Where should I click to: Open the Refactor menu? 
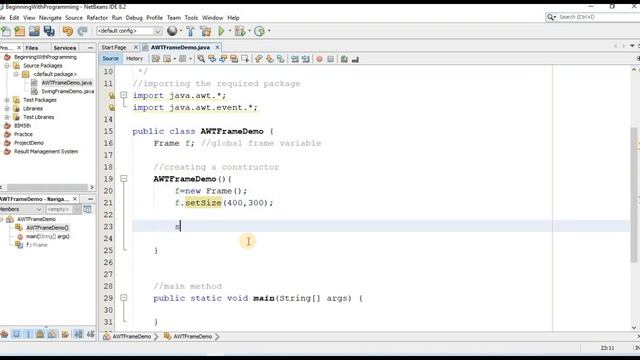[97, 18]
